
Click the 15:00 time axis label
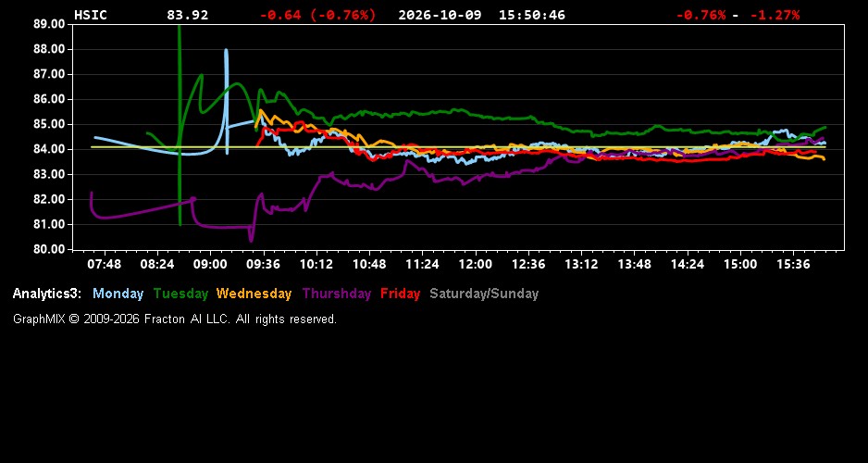click(740, 264)
